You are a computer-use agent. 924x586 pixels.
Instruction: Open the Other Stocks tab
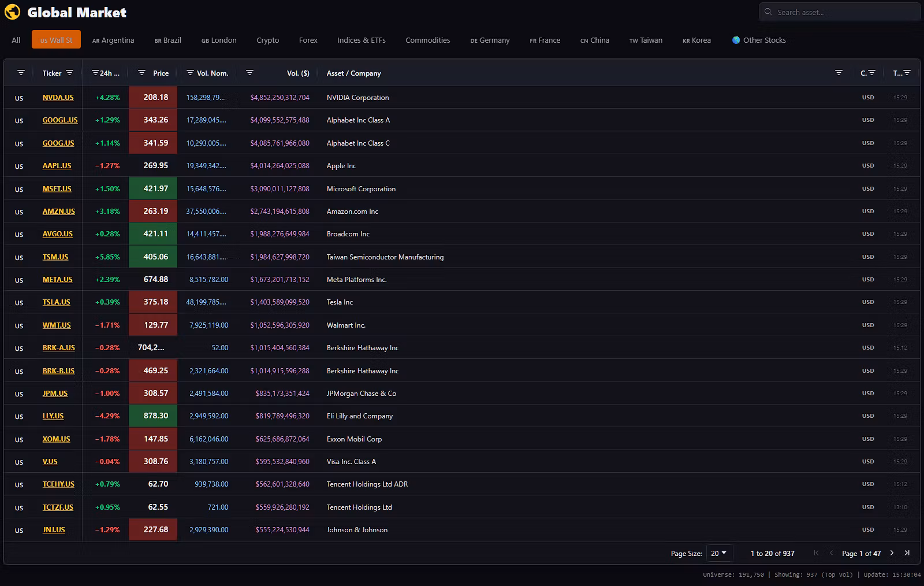pyautogui.click(x=759, y=40)
